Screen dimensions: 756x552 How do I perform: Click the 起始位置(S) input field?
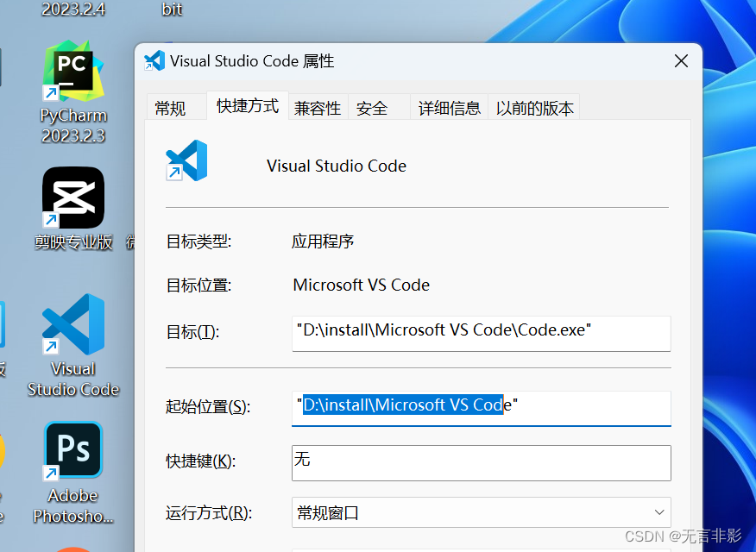click(x=482, y=409)
